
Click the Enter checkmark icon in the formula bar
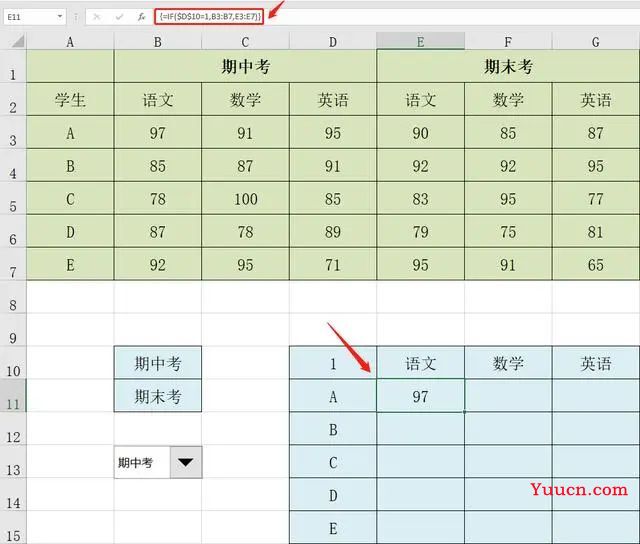pos(119,17)
